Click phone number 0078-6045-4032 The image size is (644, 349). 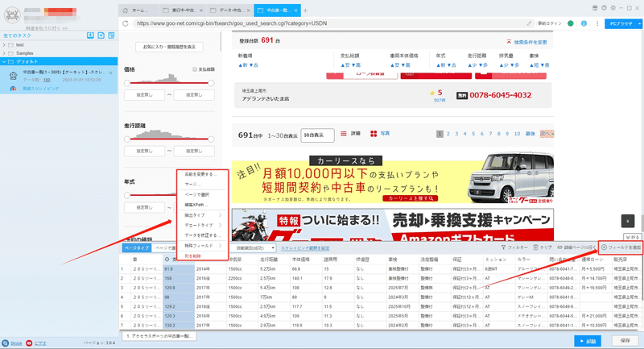(500, 95)
